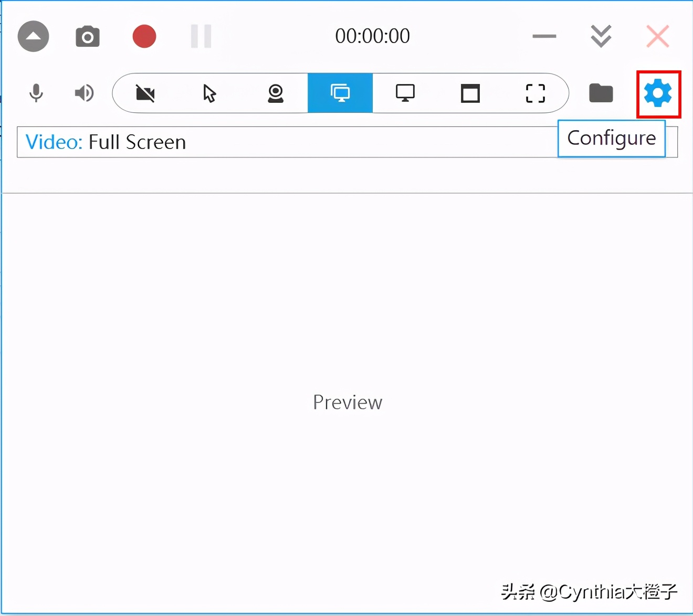693x616 pixels.
Task: Take a screenshot with the camera icon
Action: (88, 36)
